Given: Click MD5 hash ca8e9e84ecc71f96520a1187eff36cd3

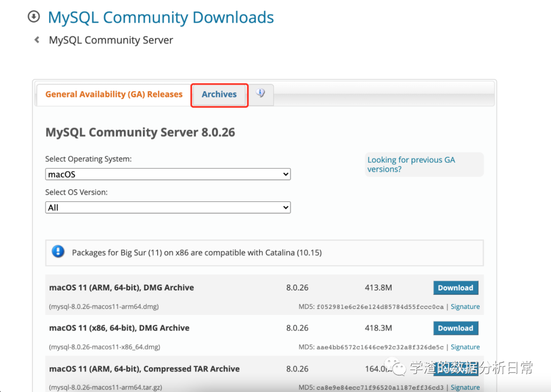Looking at the screenshot, I should tap(380, 387).
